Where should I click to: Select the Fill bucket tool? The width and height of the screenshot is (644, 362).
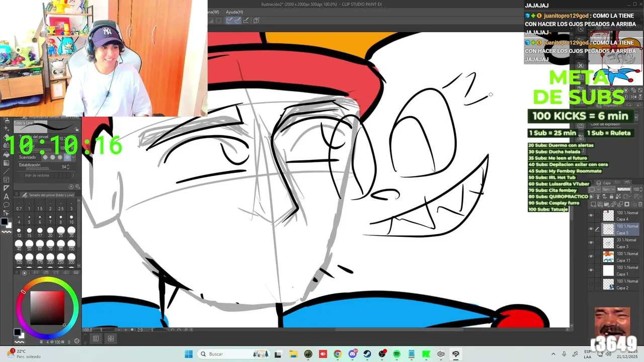tap(6, 154)
